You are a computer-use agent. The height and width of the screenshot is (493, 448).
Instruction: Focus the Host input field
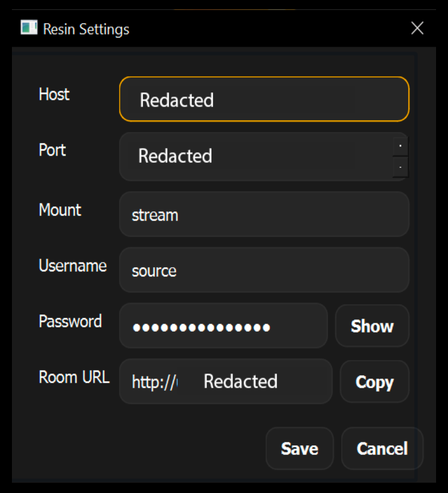pyautogui.click(x=264, y=99)
